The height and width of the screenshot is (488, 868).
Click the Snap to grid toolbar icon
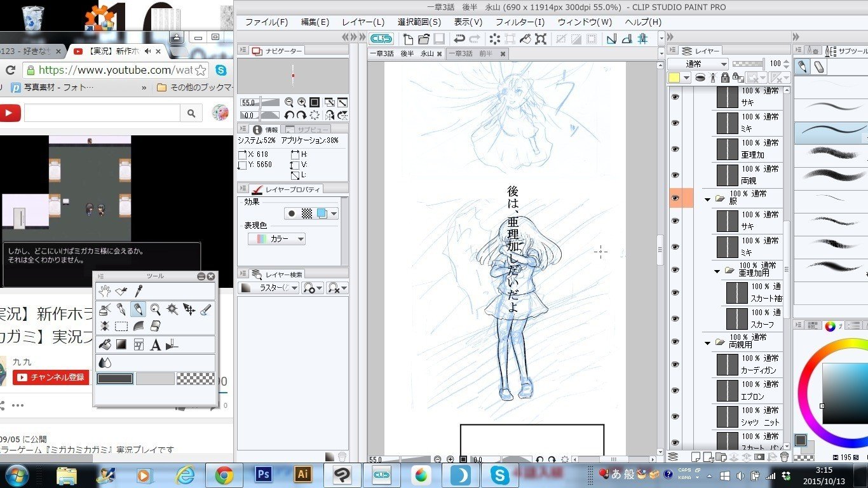point(642,39)
